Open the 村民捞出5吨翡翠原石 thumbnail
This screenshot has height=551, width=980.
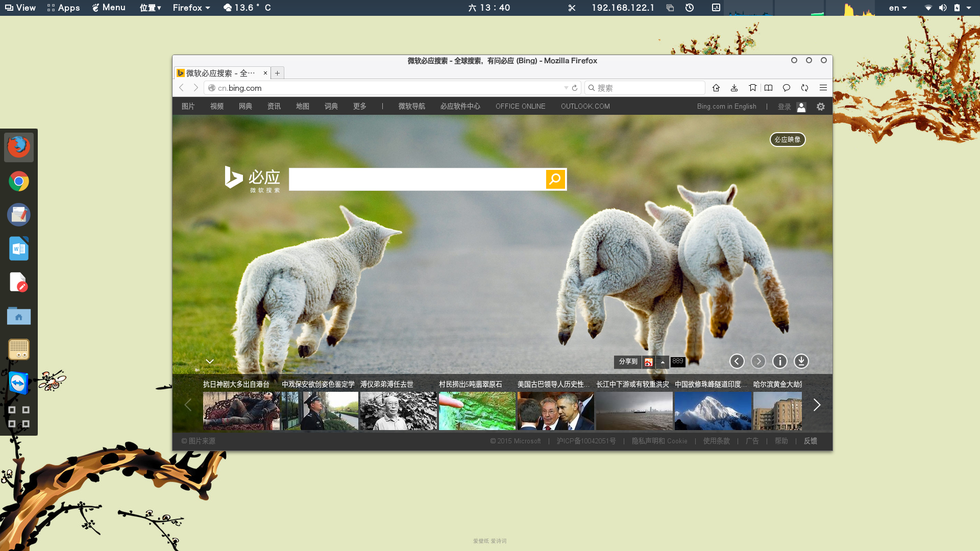pyautogui.click(x=477, y=411)
